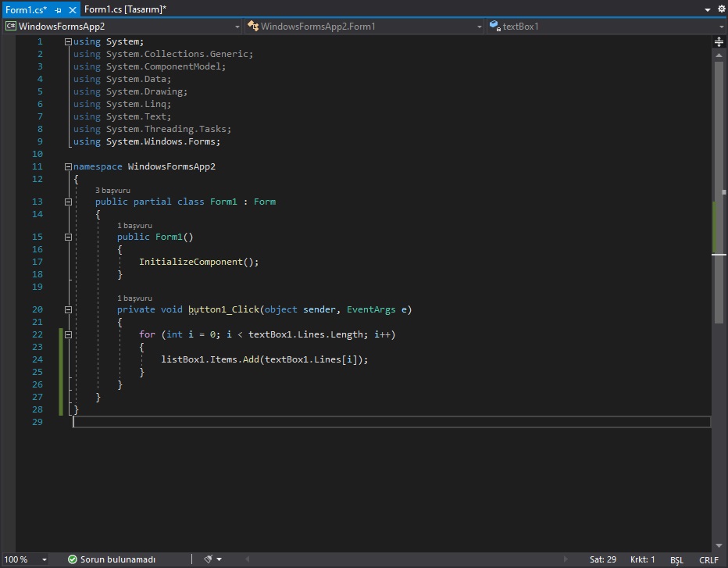Click the class icon beside WindowsFormsApp2.Form1
The height and width of the screenshot is (568, 728).
(252, 26)
